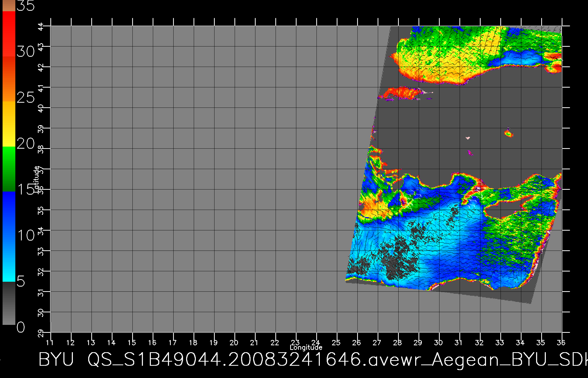Click the color scale value 30
This screenshot has height=378, width=588.
(x=26, y=52)
